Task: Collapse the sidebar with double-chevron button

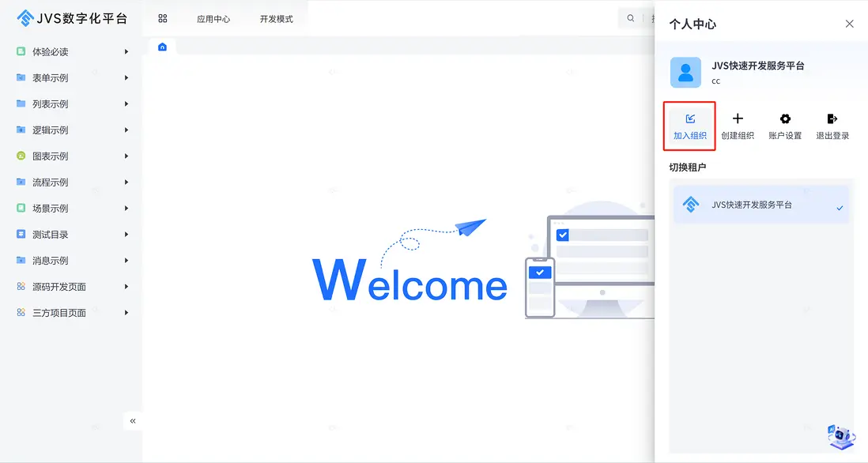Action: tap(133, 421)
